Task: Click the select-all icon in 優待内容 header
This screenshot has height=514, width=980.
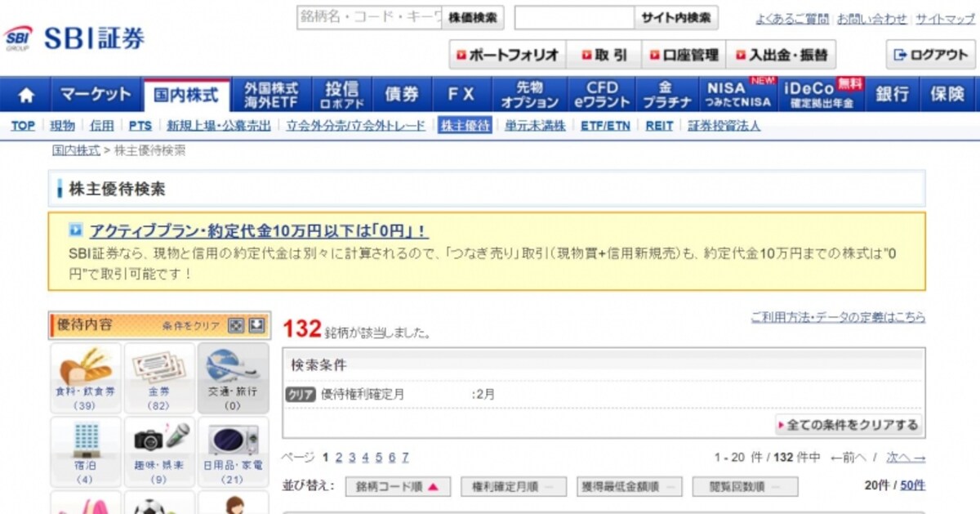Action: coord(235,325)
